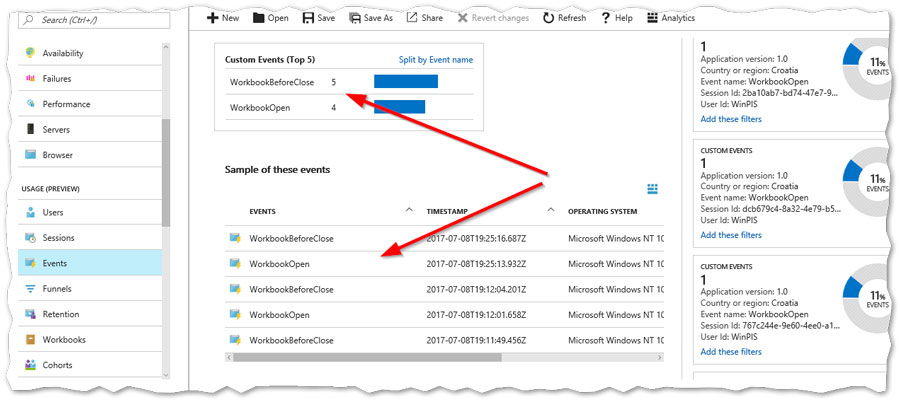Click the Cohorts people icon

click(x=30, y=365)
